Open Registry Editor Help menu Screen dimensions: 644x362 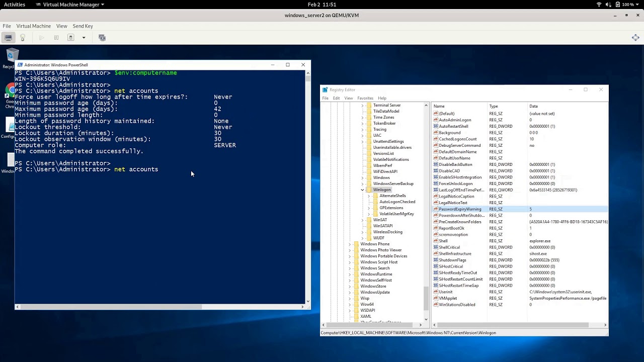(382, 98)
